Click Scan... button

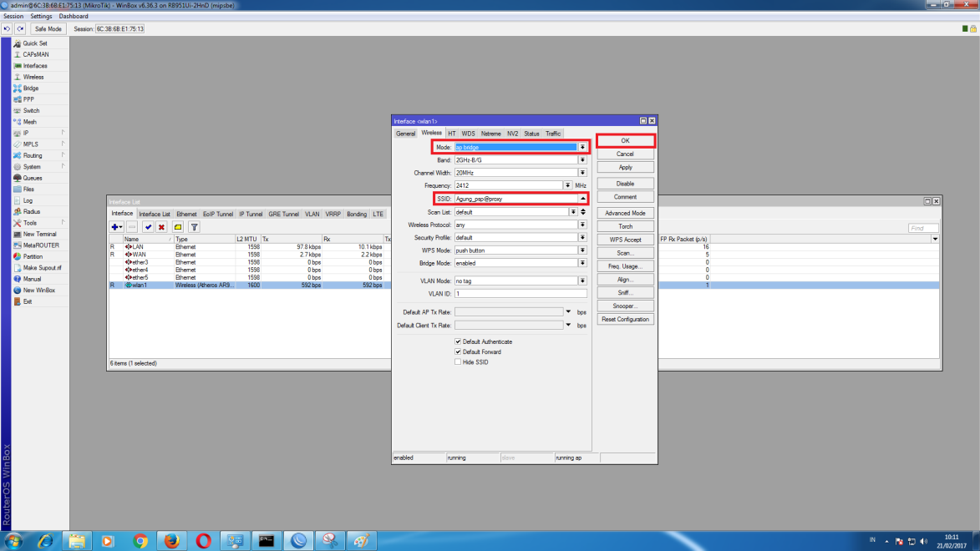click(625, 253)
